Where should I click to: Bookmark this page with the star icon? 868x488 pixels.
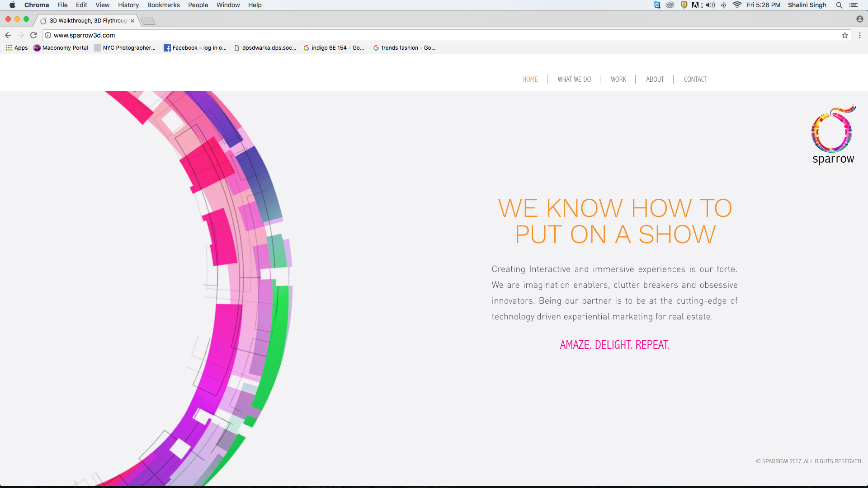(844, 35)
